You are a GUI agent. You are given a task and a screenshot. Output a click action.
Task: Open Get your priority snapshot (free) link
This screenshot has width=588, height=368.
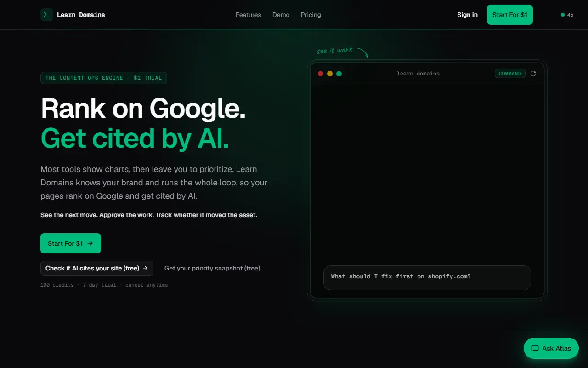click(212, 268)
